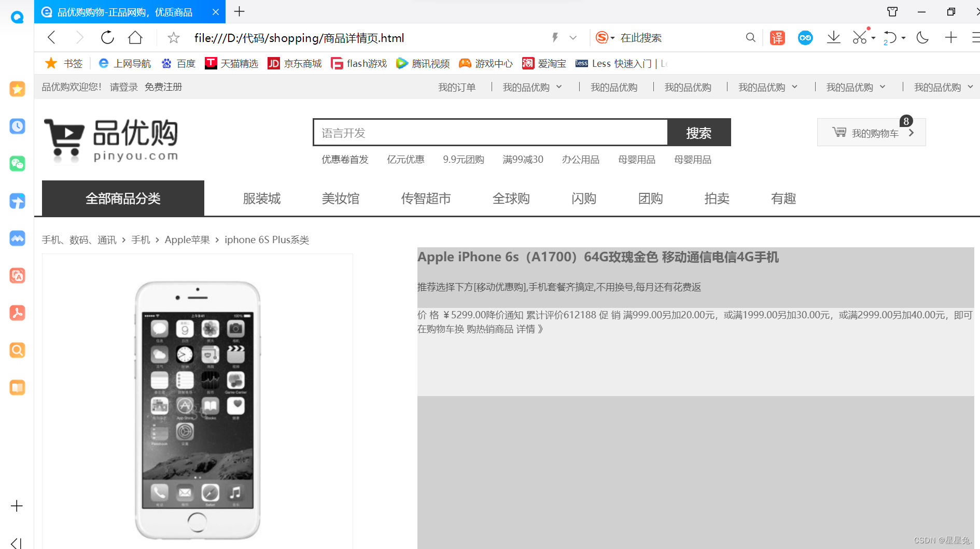Expand the address bar dropdown arrow
Viewport: 980px width, 549px height.
(x=573, y=37)
